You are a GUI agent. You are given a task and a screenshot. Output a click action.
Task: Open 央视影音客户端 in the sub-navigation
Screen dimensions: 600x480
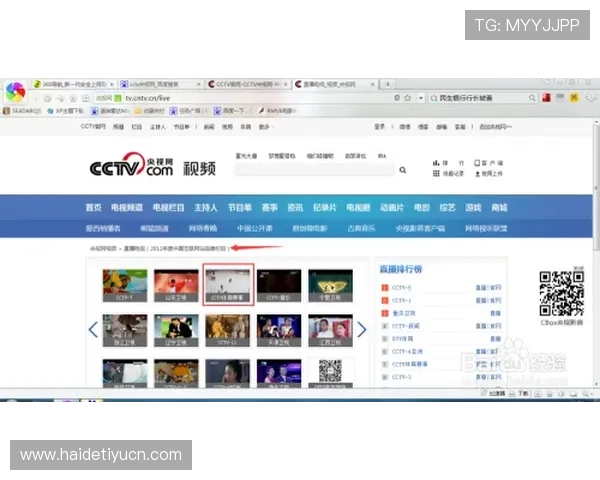(x=420, y=229)
